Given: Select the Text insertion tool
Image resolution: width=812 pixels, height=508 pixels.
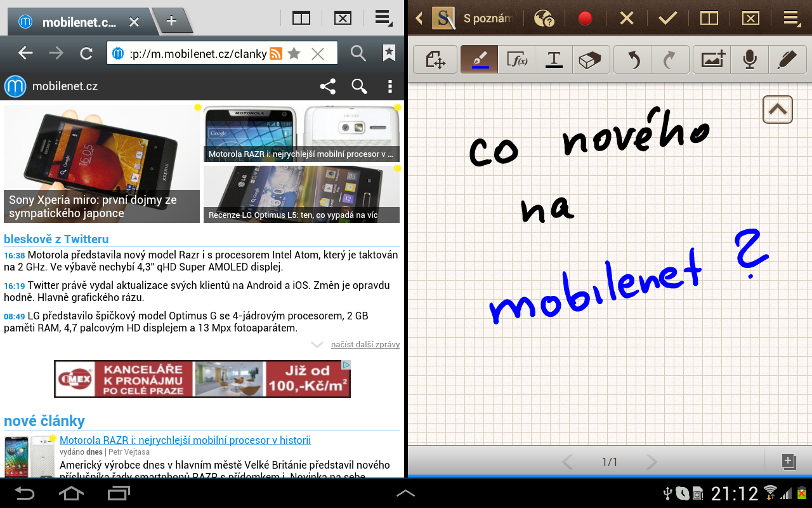Looking at the screenshot, I should [553, 59].
